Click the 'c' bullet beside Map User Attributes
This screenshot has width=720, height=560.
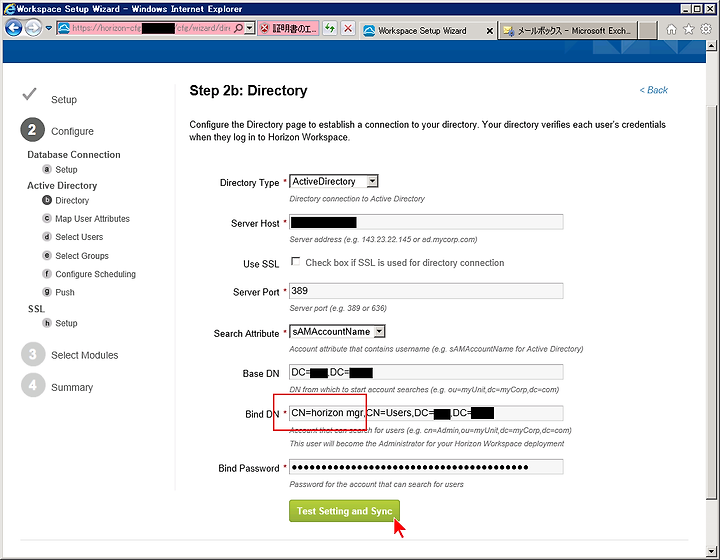[x=47, y=218]
